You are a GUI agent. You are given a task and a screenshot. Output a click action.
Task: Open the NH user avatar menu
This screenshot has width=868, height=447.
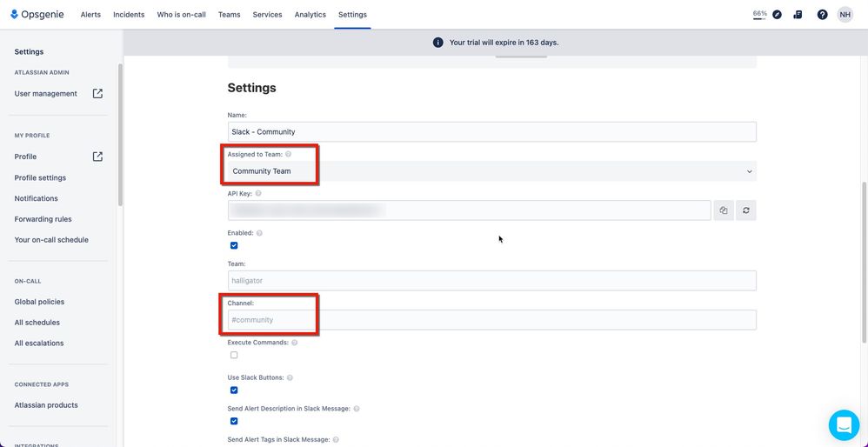click(x=845, y=15)
